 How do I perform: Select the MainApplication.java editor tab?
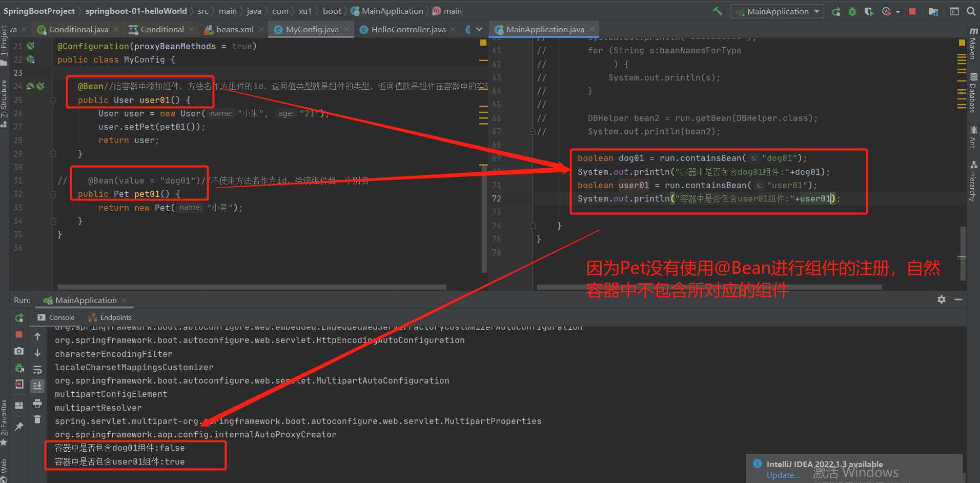click(544, 30)
